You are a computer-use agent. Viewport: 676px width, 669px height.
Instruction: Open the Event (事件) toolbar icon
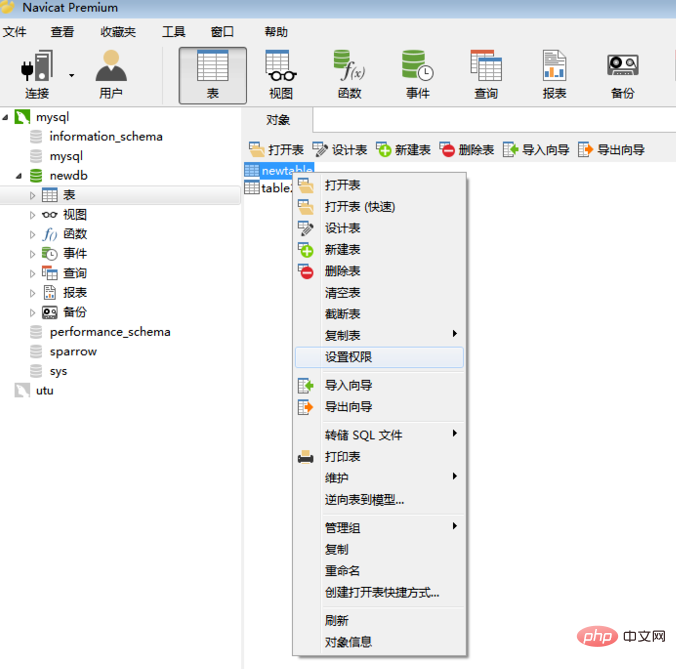(417, 75)
